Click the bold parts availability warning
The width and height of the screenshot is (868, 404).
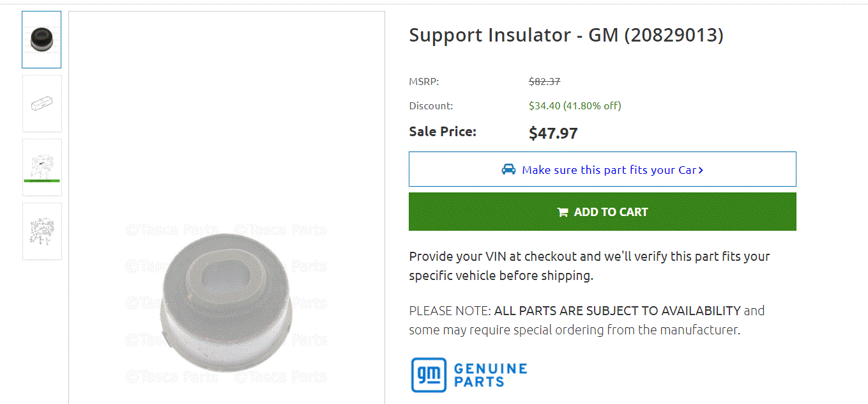617,311
